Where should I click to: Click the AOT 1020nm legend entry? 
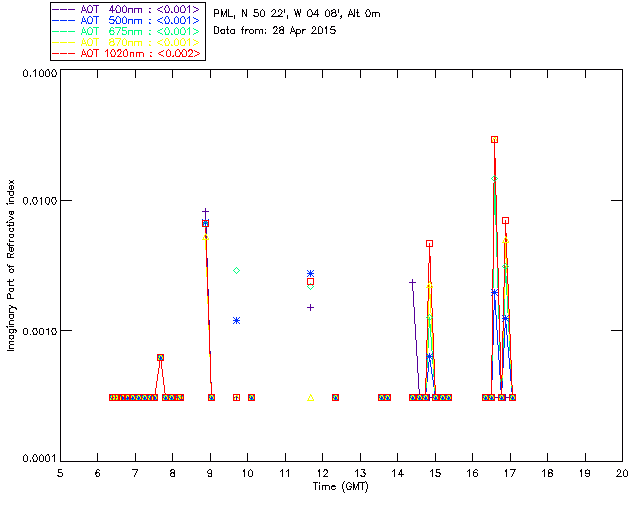click(x=127, y=53)
